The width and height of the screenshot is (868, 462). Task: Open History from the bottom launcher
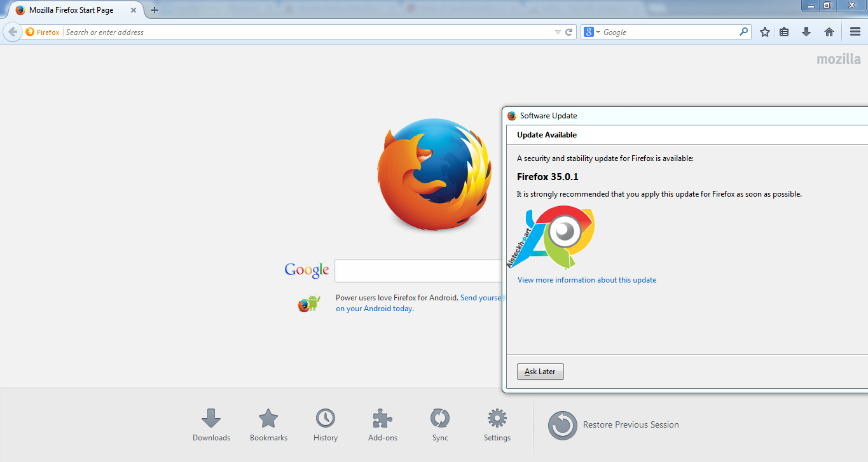click(326, 425)
